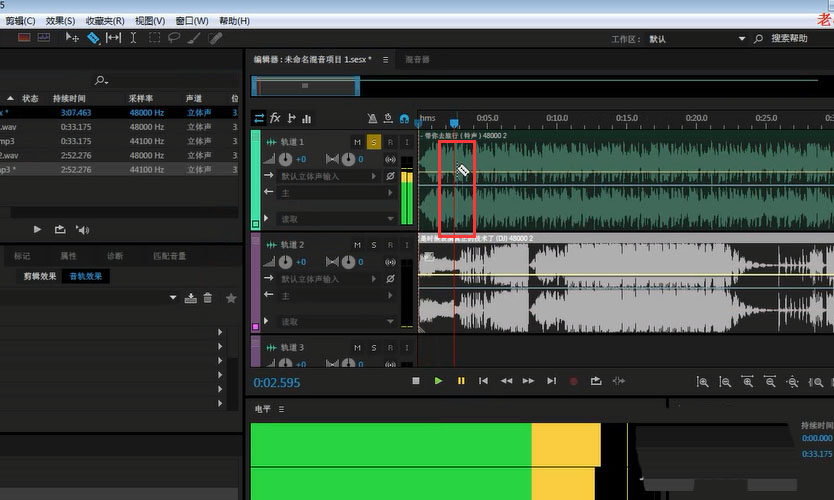Arm track 轨道 2 for recording
Screen dimensions: 834x500
[390, 245]
